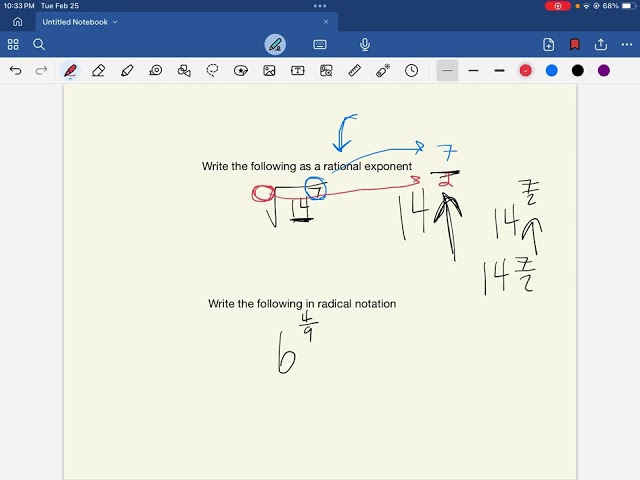Add a new page to the notebook
Image resolution: width=640 pixels, height=480 pixels.
click(x=549, y=44)
